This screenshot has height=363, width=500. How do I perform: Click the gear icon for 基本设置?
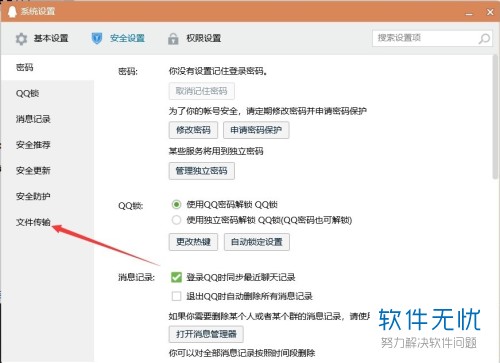pos(21,39)
